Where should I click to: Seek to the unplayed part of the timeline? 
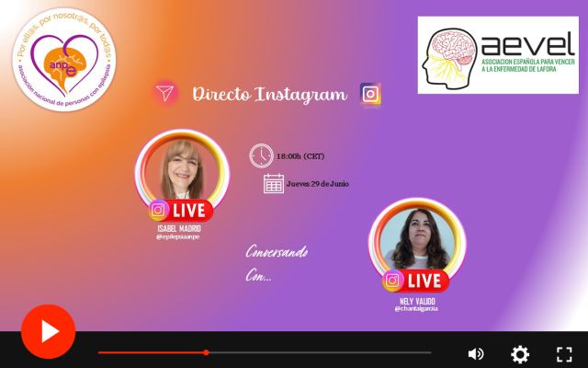click(x=322, y=352)
